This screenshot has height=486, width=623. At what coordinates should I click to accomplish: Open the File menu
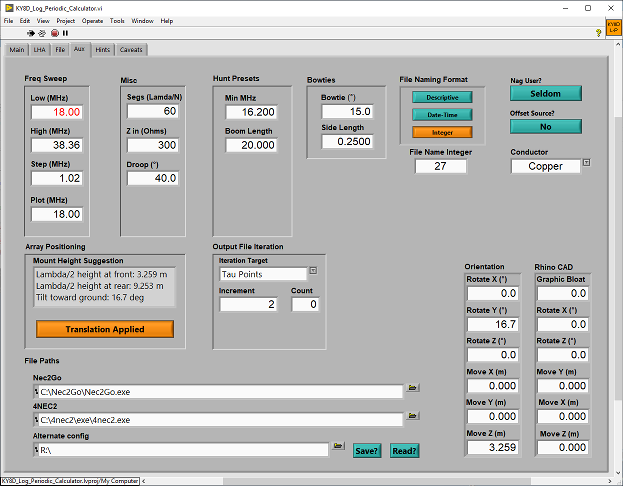tap(8, 21)
